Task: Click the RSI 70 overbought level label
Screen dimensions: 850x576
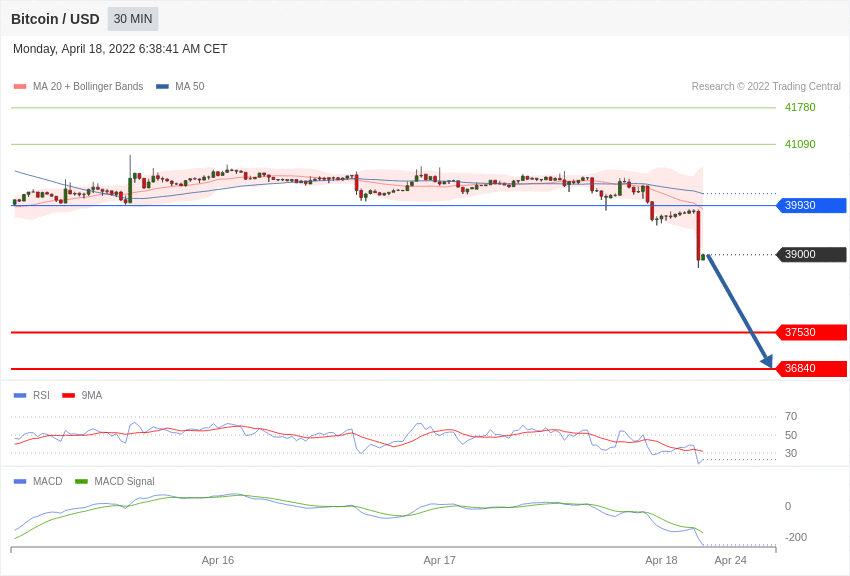Action: coord(791,417)
